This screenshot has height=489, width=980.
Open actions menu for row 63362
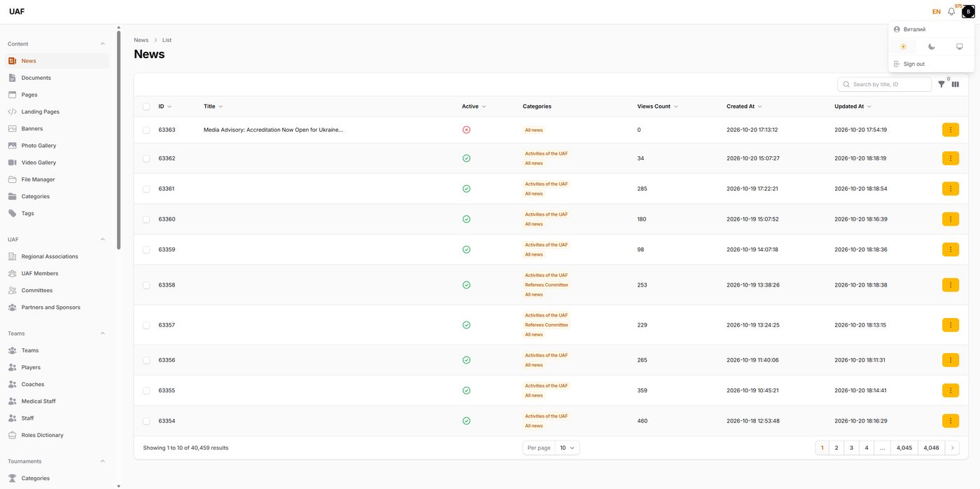pos(951,158)
